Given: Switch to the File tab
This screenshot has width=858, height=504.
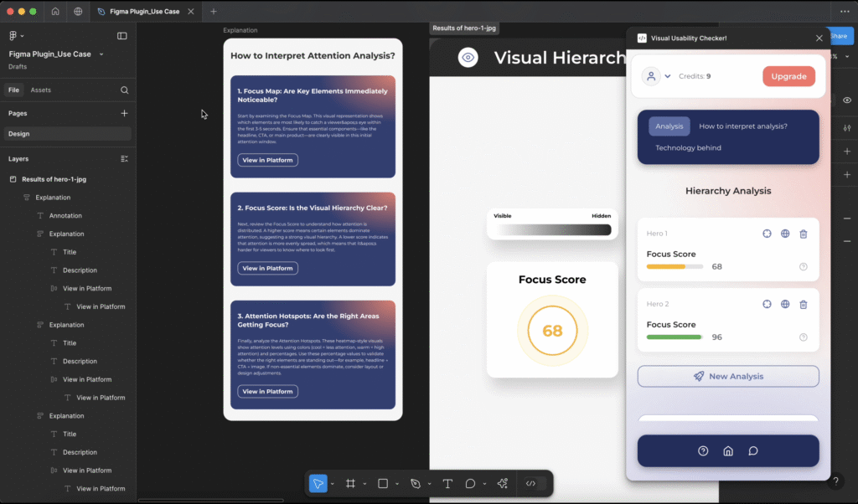Looking at the screenshot, I should [x=13, y=90].
